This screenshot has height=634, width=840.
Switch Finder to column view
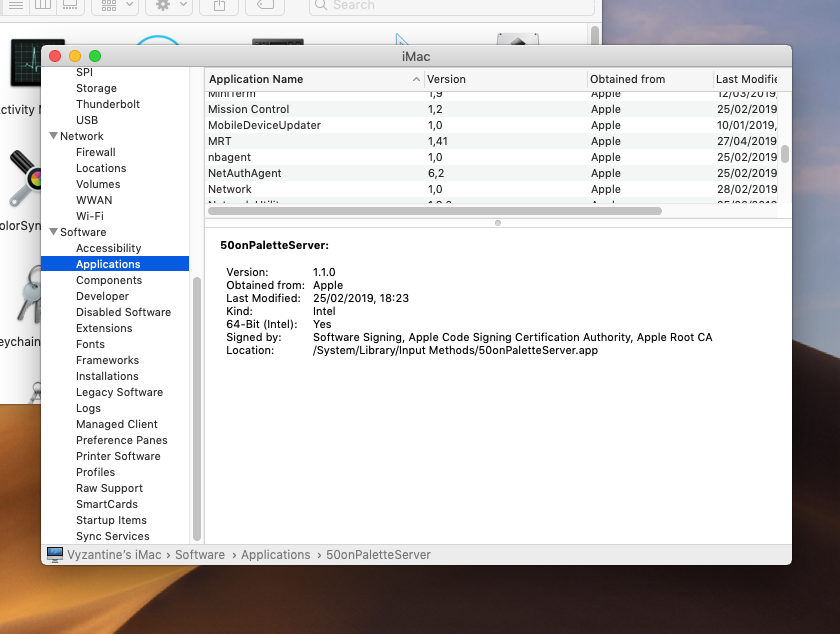click(x=43, y=5)
